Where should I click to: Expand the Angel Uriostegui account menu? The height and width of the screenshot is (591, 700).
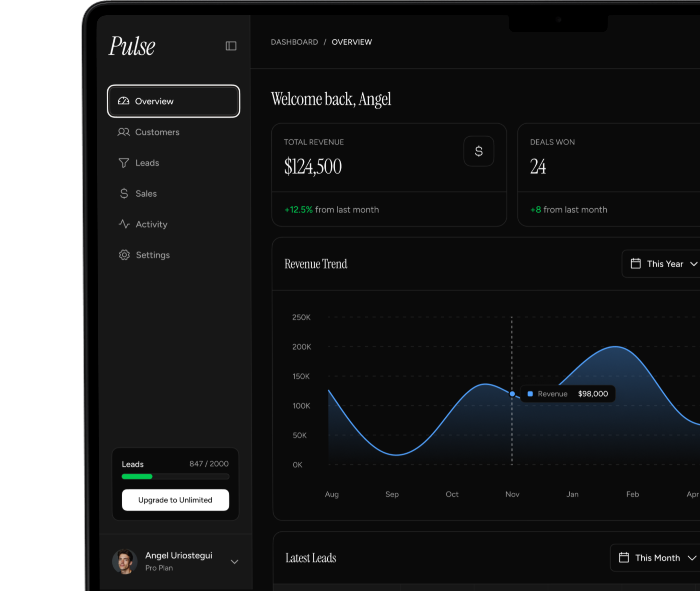(x=235, y=562)
